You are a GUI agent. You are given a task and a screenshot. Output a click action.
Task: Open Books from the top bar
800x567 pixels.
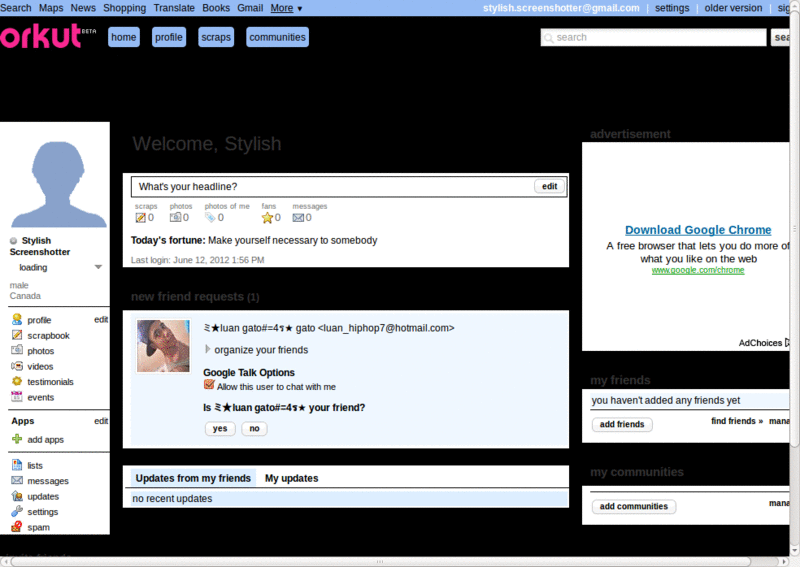[216, 8]
